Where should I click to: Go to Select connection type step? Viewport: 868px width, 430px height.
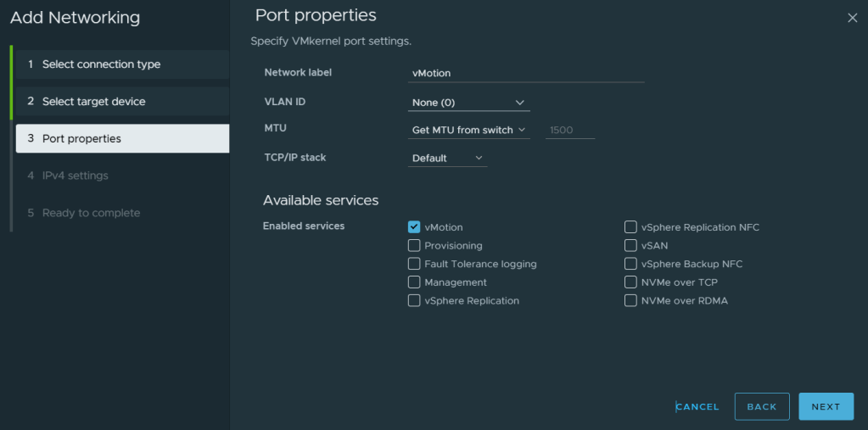tap(120, 64)
